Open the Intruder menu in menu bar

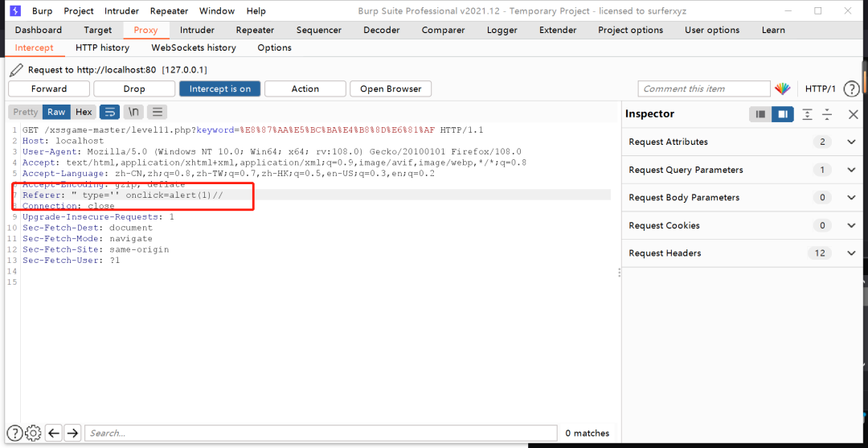coord(122,10)
